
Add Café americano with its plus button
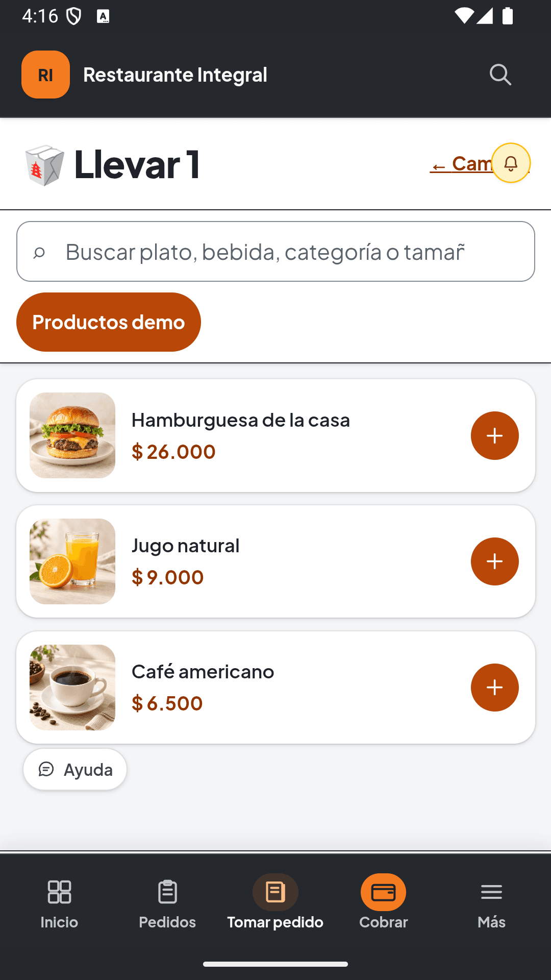(494, 688)
